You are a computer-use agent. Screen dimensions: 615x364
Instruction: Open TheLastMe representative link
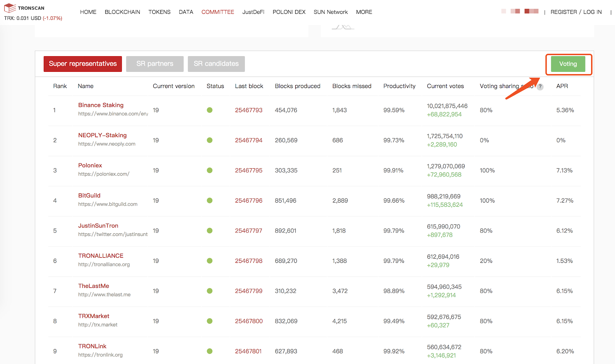click(x=93, y=286)
